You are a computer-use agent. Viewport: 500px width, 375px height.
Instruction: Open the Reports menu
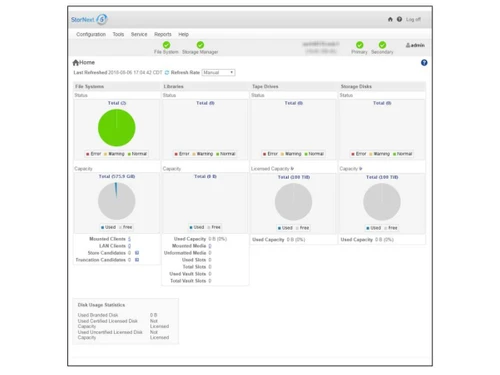click(163, 34)
